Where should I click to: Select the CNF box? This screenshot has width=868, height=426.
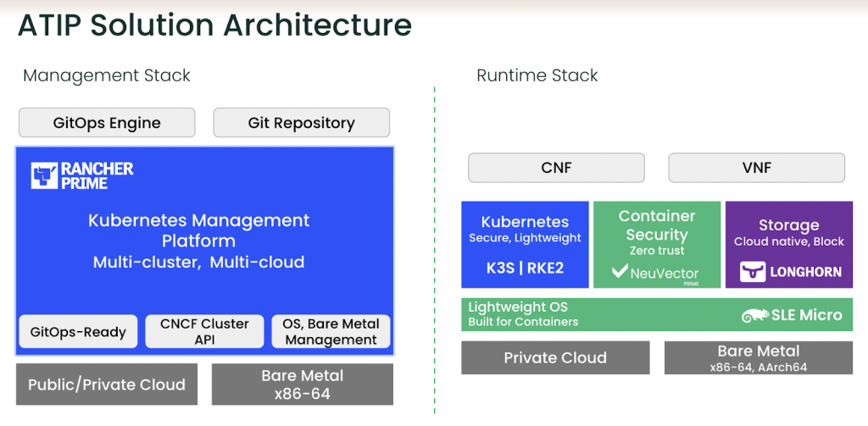(x=556, y=168)
